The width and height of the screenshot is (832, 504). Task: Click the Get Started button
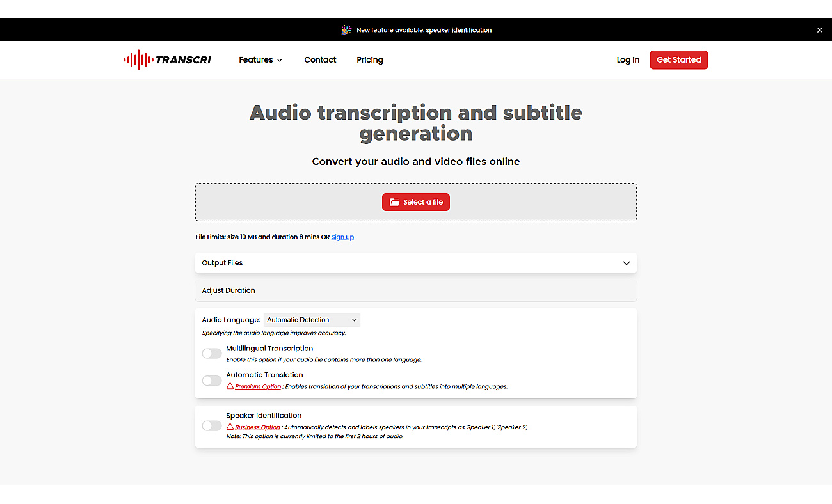tap(679, 60)
